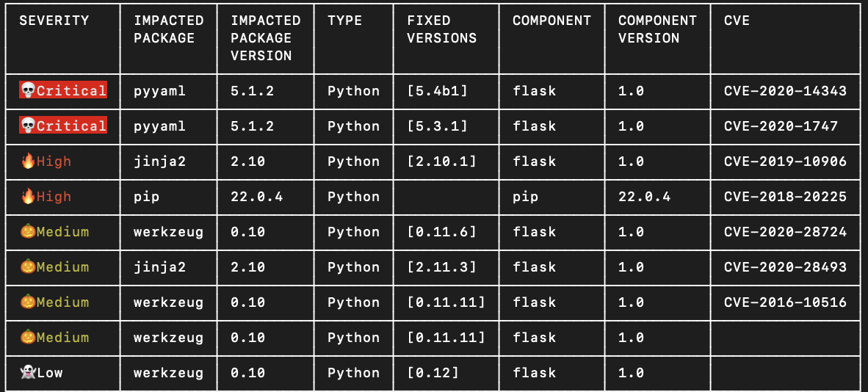Viewport: 868px width, 392px height.
Task: Click the CVE-2019-10906 entry
Action: tap(785, 161)
